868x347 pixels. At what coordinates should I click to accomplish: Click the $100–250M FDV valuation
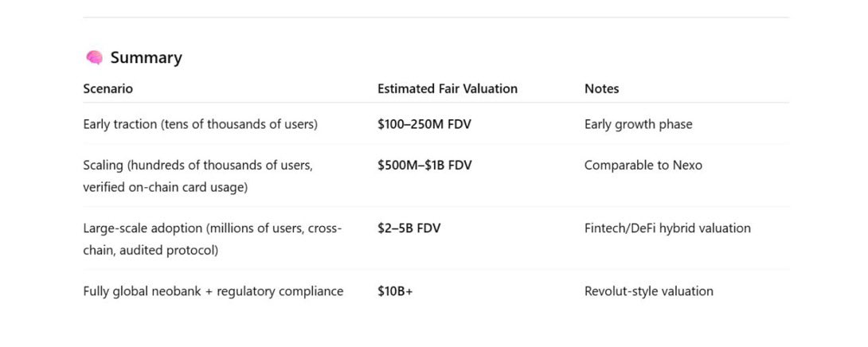(x=425, y=124)
